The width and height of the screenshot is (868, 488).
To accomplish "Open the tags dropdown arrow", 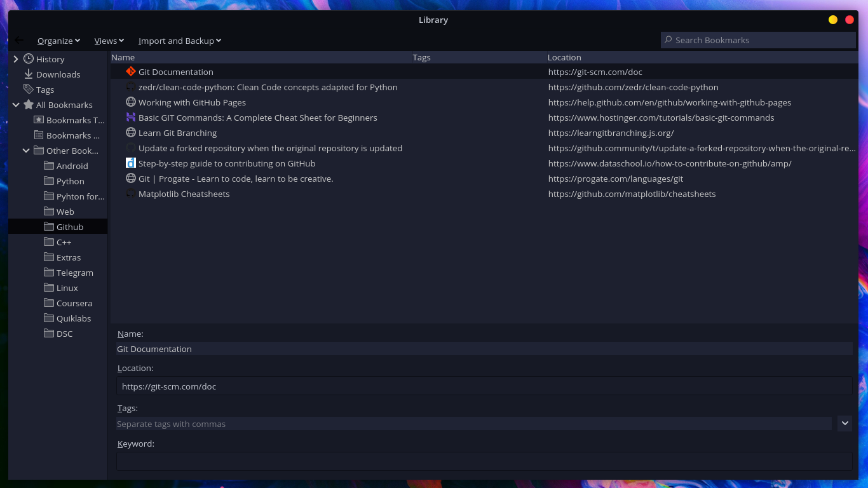I will [844, 423].
